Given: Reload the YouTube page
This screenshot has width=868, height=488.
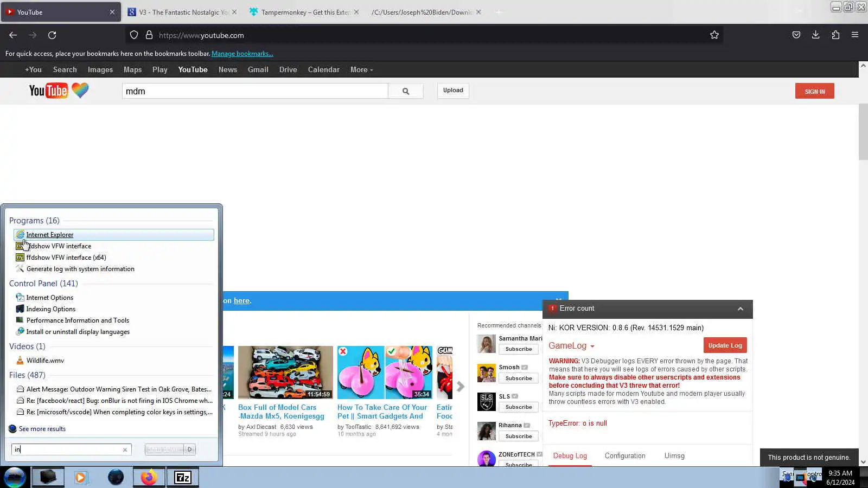Looking at the screenshot, I should (x=52, y=35).
